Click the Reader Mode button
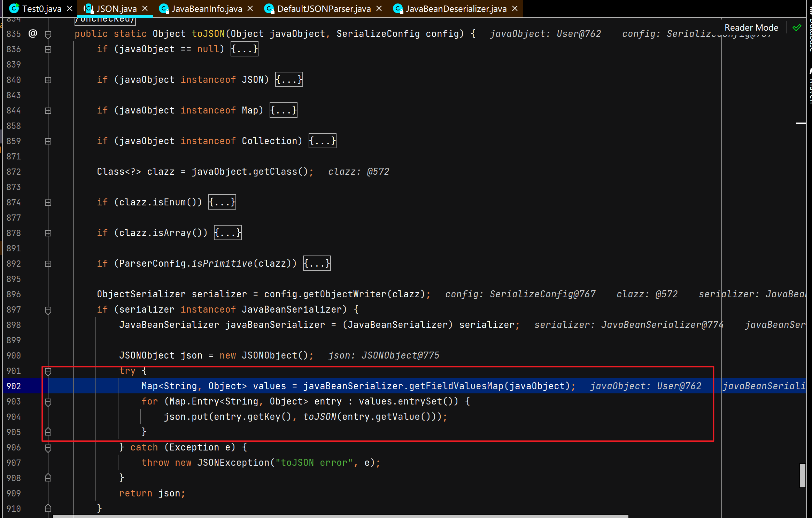 tap(751, 28)
